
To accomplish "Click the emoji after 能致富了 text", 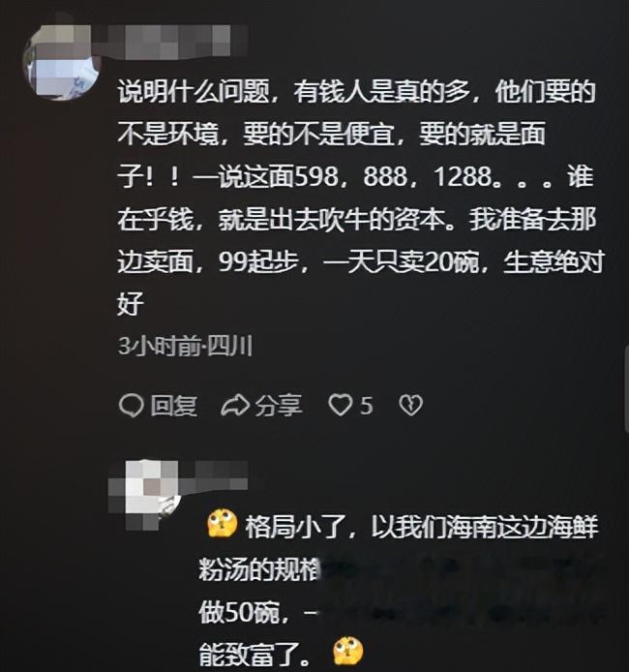I will click(348, 652).
